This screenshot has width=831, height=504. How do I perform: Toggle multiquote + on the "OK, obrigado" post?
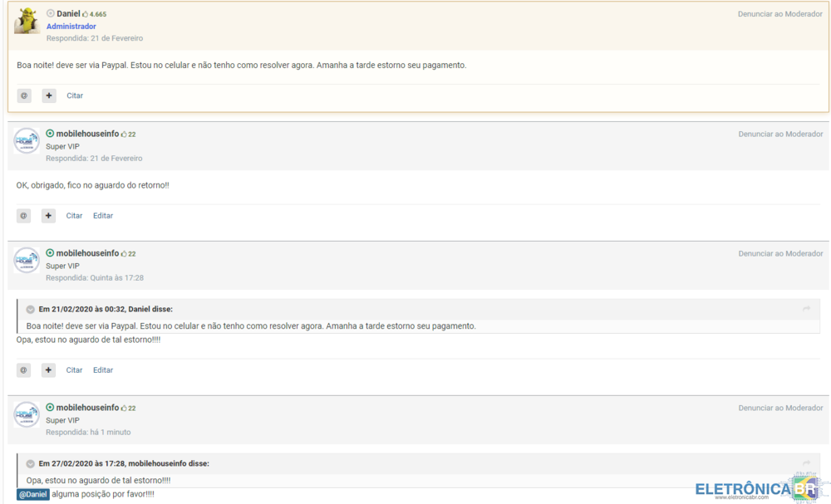click(x=48, y=216)
